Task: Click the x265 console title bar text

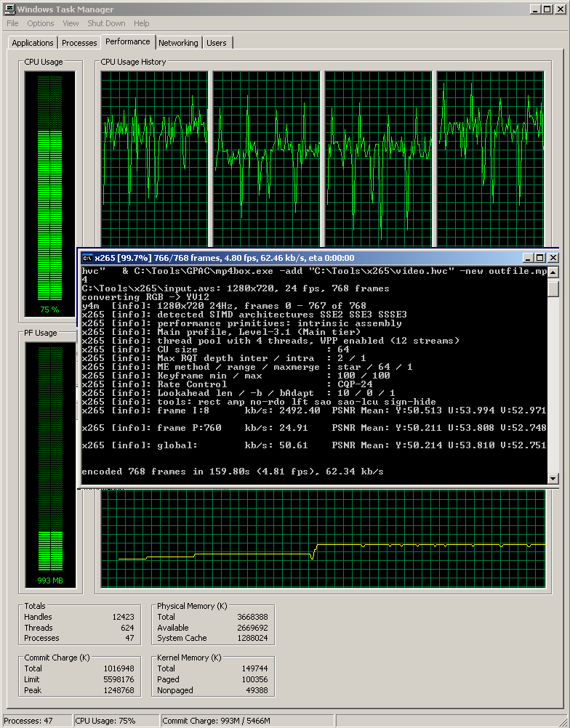Action: [225, 258]
